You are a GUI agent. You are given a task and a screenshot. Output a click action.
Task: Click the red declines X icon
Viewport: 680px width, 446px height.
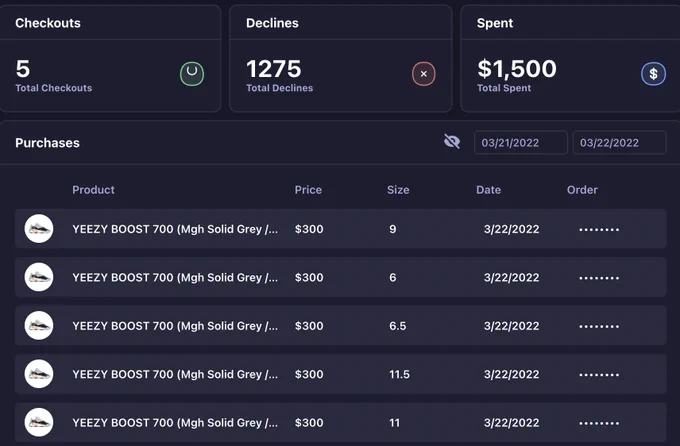[424, 74]
